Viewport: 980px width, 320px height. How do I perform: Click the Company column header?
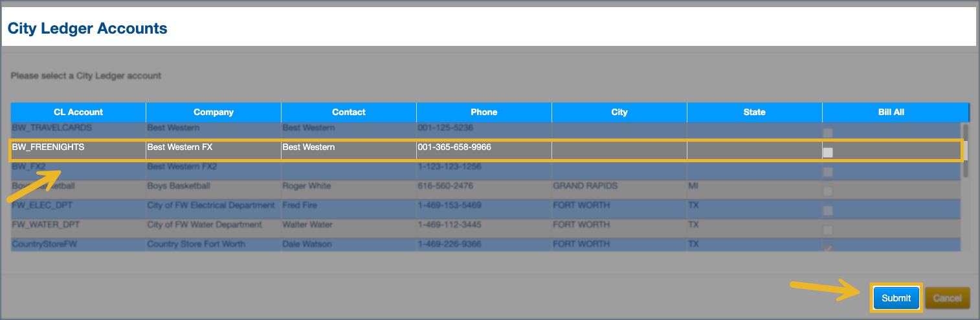(214, 112)
